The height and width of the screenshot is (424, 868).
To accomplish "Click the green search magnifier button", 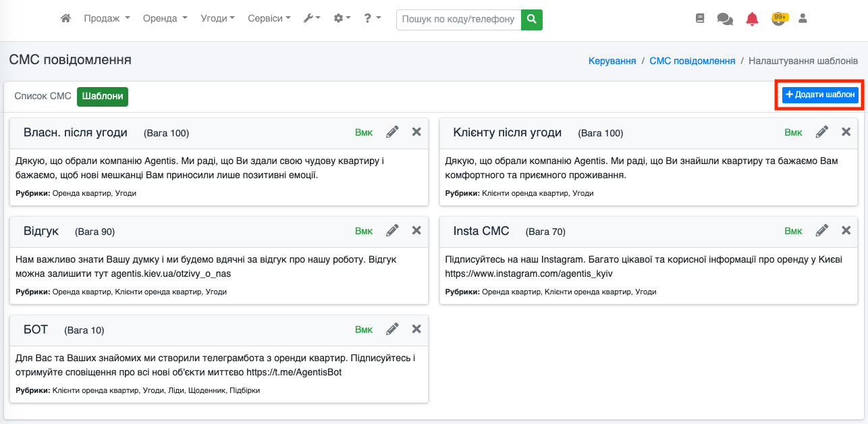I will (x=532, y=19).
